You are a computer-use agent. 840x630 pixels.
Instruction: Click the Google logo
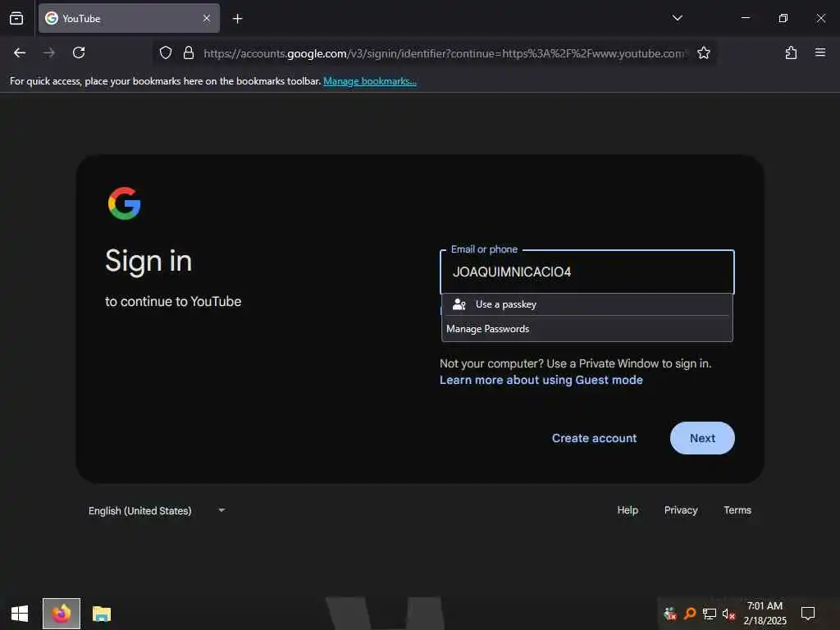point(125,203)
